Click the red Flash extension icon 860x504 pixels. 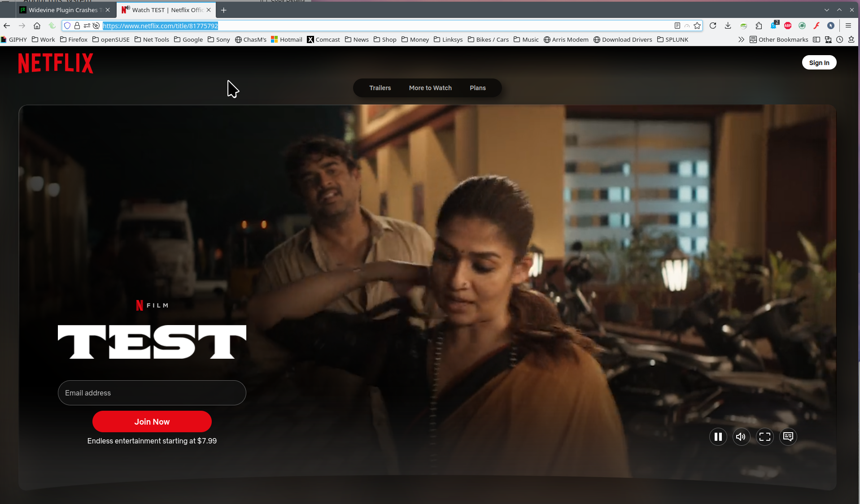tap(816, 26)
